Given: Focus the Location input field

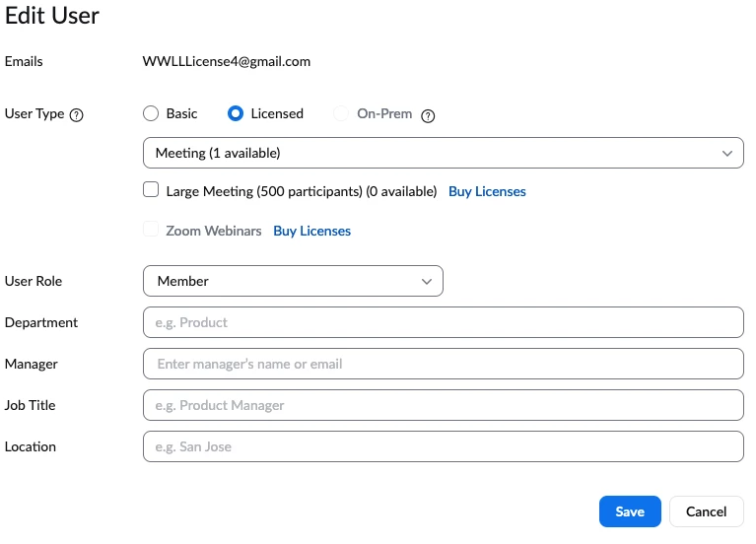Looking at the screenshot, I should [443, 446].
